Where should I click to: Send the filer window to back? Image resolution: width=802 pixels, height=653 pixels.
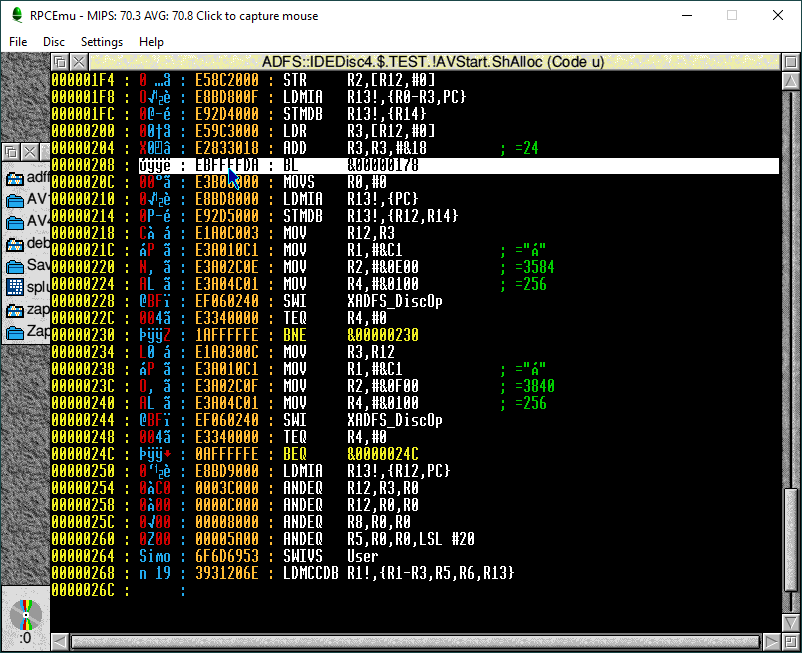(x=11, y=152)
